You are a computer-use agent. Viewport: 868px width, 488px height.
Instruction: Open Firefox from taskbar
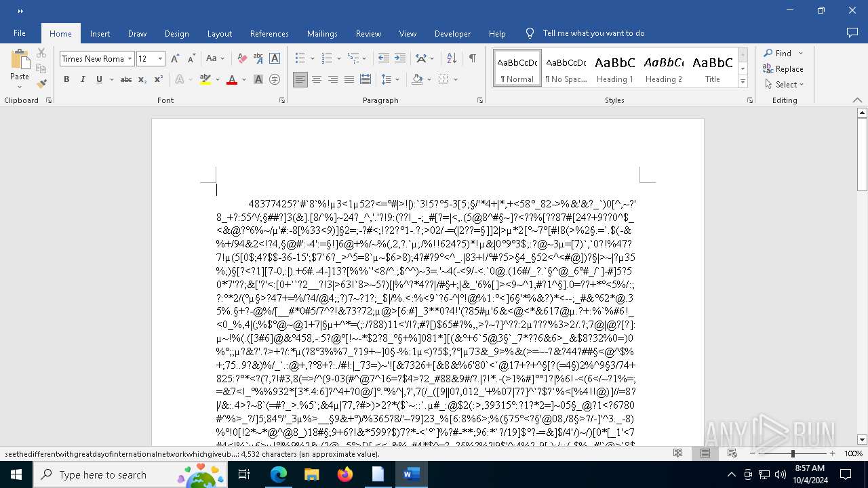coord(345,474)
